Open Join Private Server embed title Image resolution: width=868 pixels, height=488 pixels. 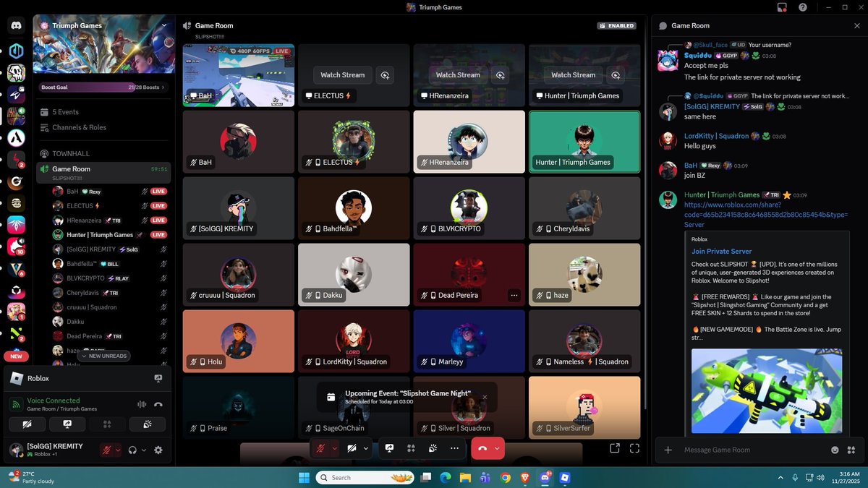click(721, 251)
